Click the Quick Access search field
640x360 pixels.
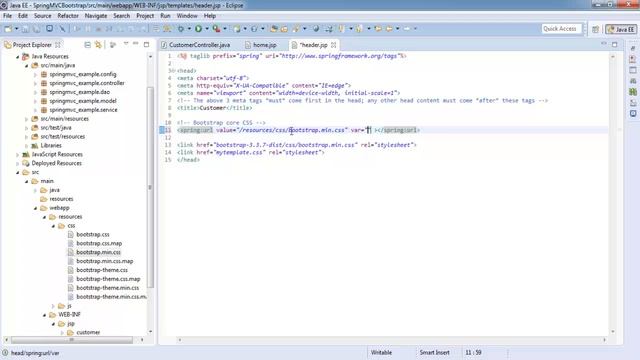coord(561,29)
